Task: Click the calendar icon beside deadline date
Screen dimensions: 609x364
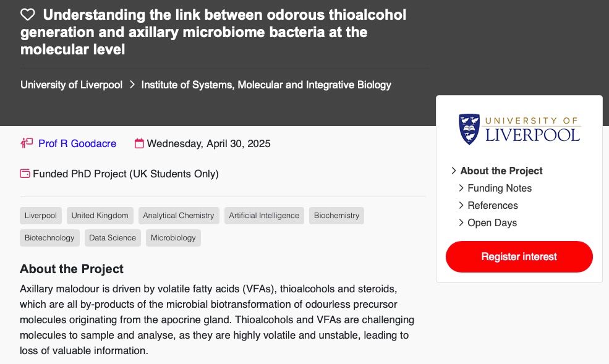Action: (x=139, y=143)
